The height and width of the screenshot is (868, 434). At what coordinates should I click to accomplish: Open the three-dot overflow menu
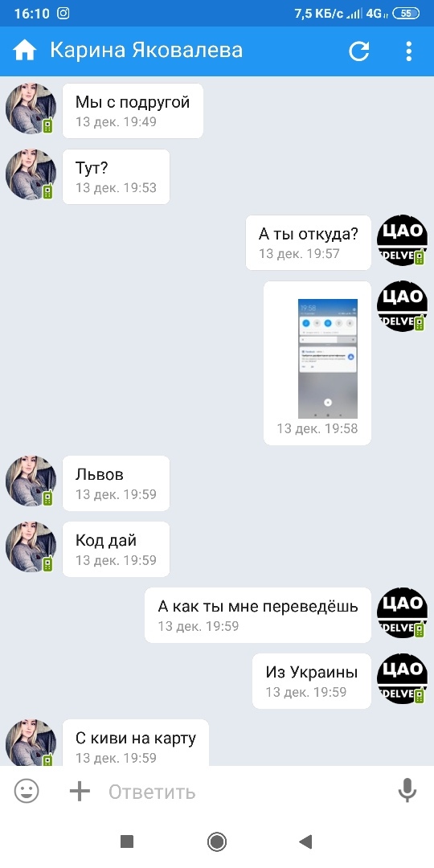click(x=408, y=51)
